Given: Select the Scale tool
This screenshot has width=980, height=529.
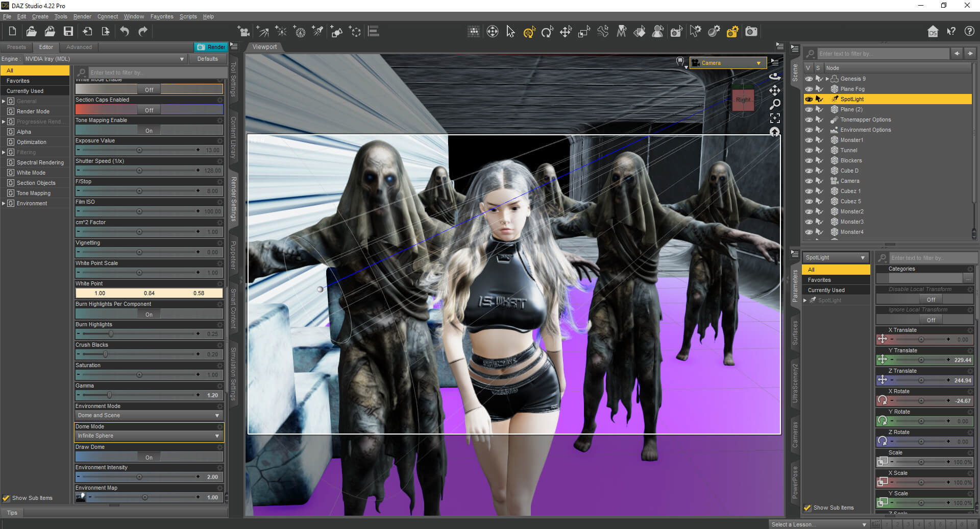Looking at the screenshot, I should [584, 32].
